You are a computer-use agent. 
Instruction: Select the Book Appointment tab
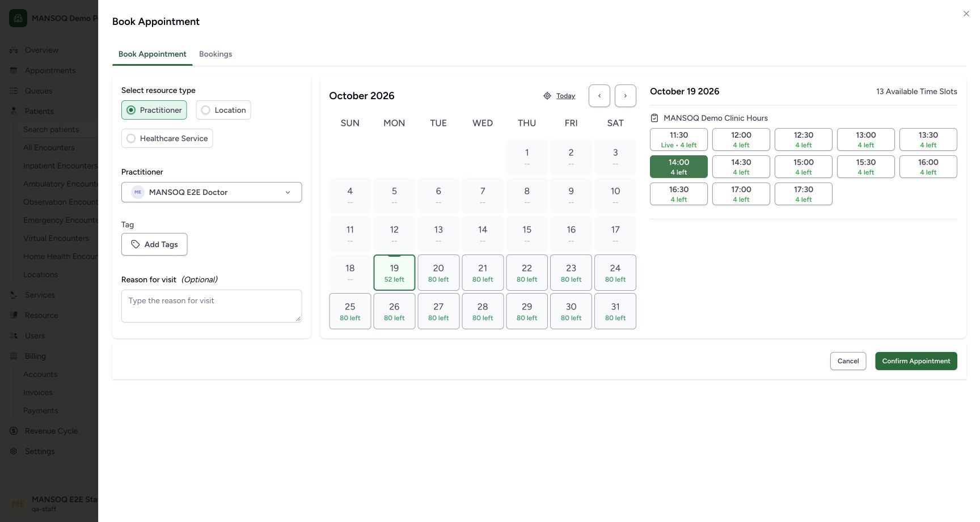pyautogui.click(x=153, y=54)
